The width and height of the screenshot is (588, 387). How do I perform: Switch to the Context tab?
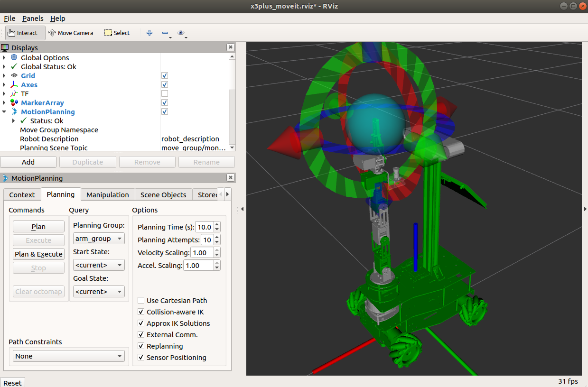[x=22, y=195]
